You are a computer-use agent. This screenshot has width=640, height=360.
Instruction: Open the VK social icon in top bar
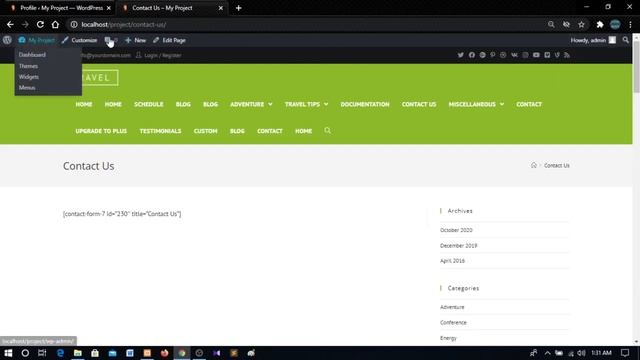point(514,55)
